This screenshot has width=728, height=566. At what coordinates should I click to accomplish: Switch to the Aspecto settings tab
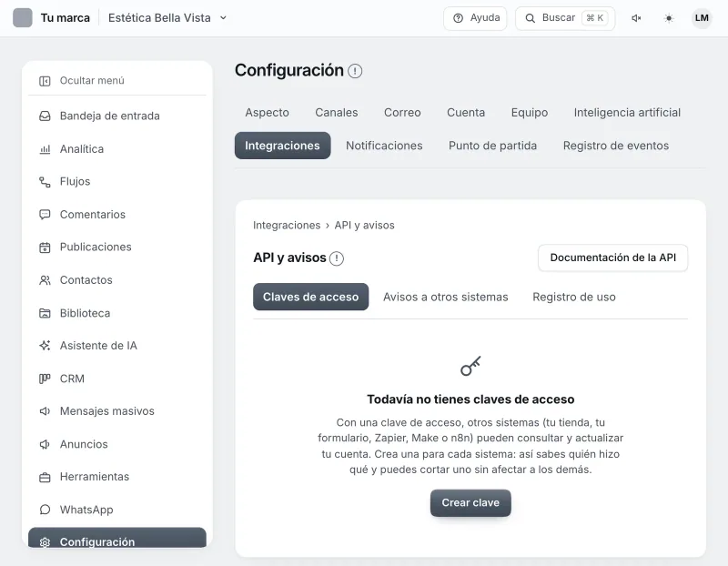coord(267,112)
